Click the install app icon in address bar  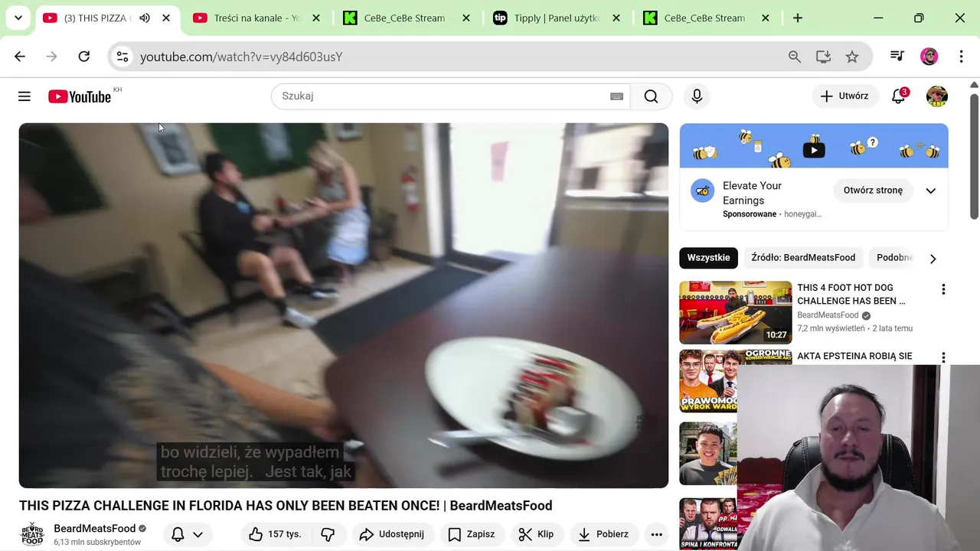click(x=823, y=57)
